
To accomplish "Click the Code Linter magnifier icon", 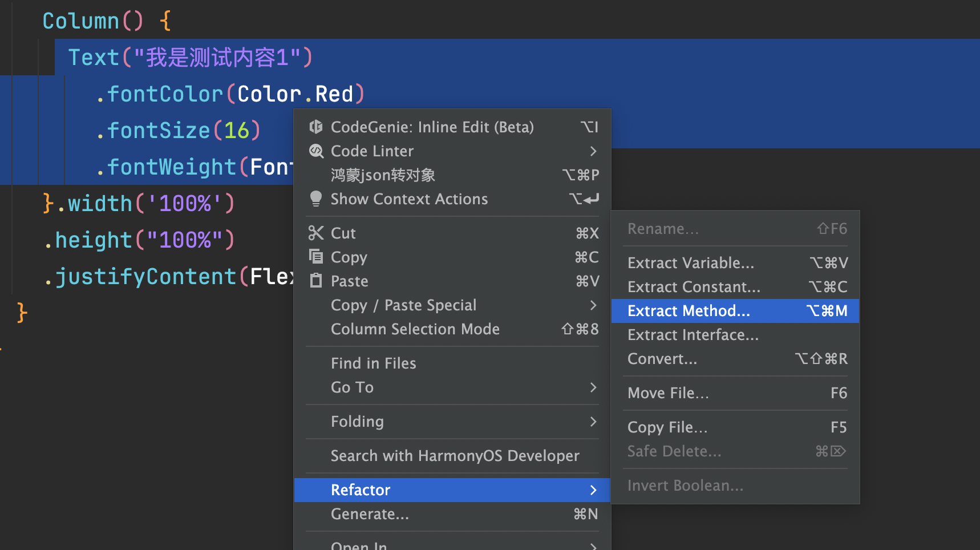I will pyautogui.click(x=315, y=151).
